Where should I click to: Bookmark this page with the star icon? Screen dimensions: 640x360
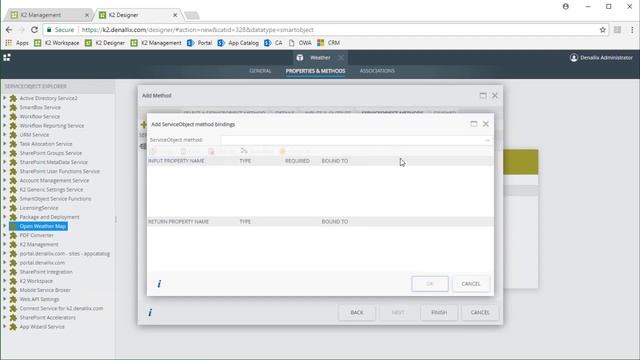click(602, 30)
